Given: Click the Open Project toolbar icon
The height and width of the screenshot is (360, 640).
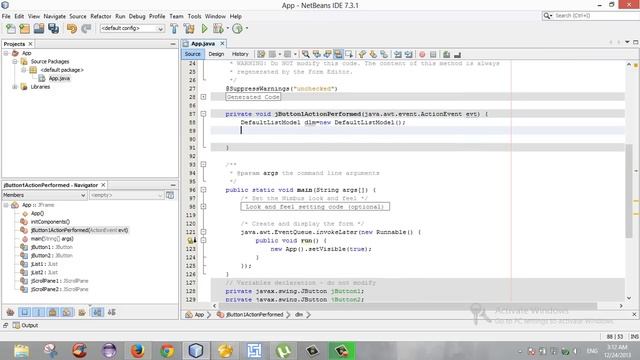Looking at the screenshot, I should [x=39, y=29].
